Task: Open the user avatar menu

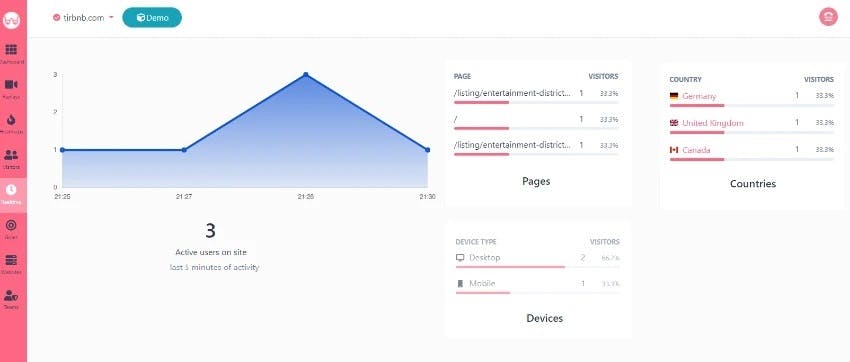Action: pos(828,17)
